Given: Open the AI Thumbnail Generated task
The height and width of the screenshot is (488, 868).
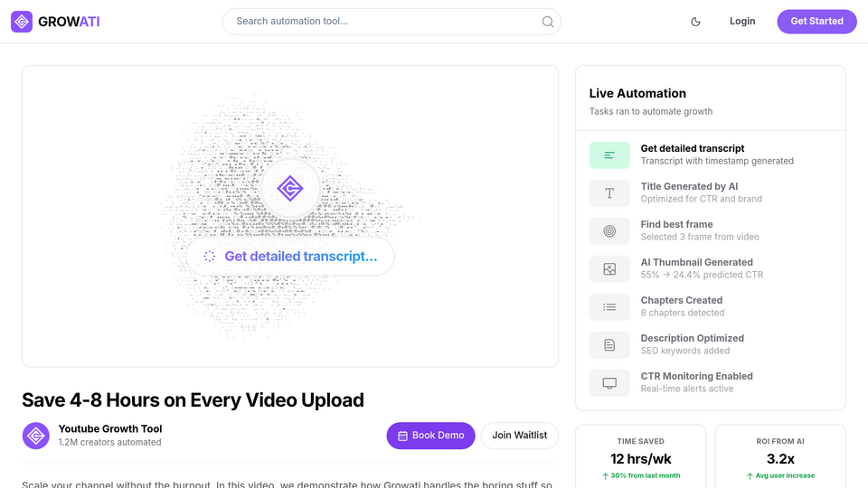Looking at the screenshot, I should pos(711,269).
